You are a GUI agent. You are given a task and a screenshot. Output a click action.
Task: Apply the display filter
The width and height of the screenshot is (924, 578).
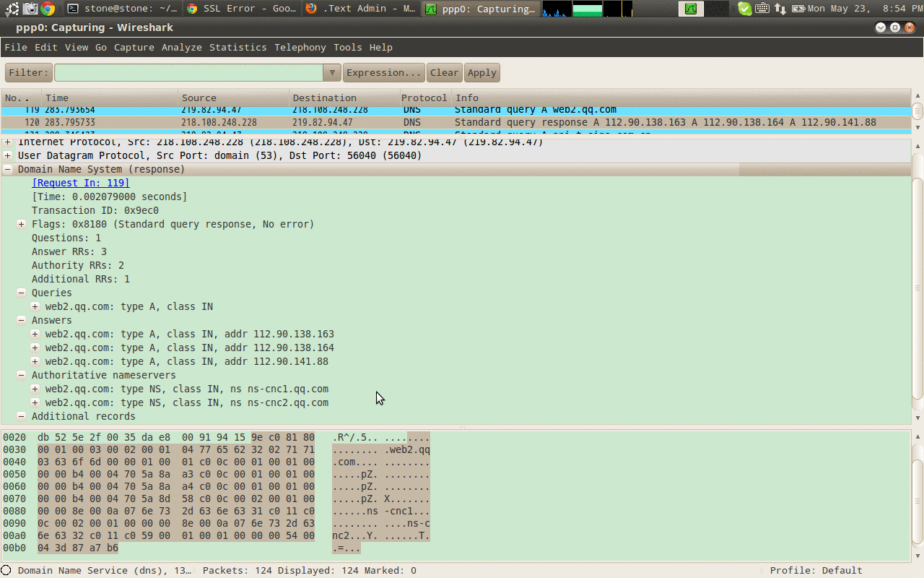click(482, 72)
